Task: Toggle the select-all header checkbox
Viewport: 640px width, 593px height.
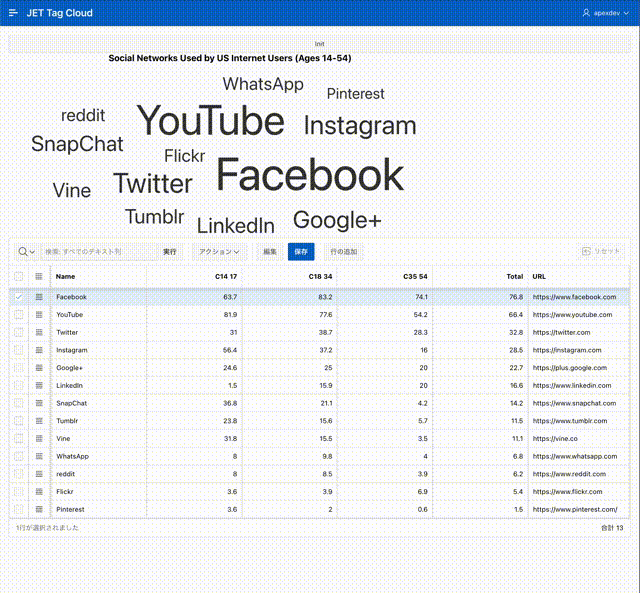Action: click(18, 276)
